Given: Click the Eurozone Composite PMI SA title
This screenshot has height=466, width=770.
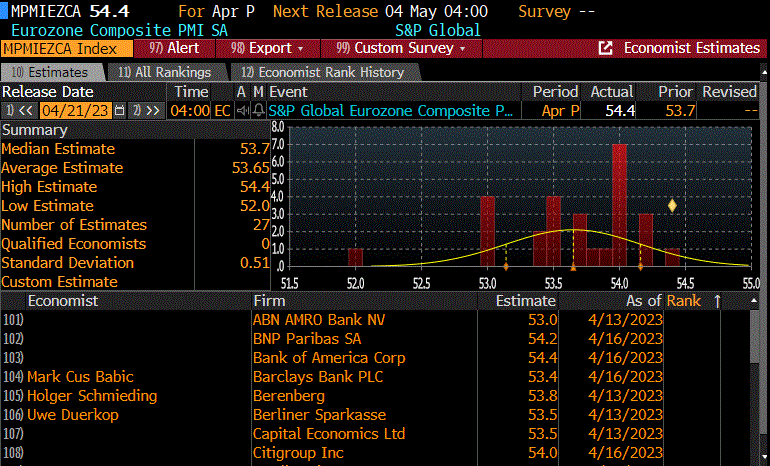Looking at the screenshot, I should tap(119, 30).
